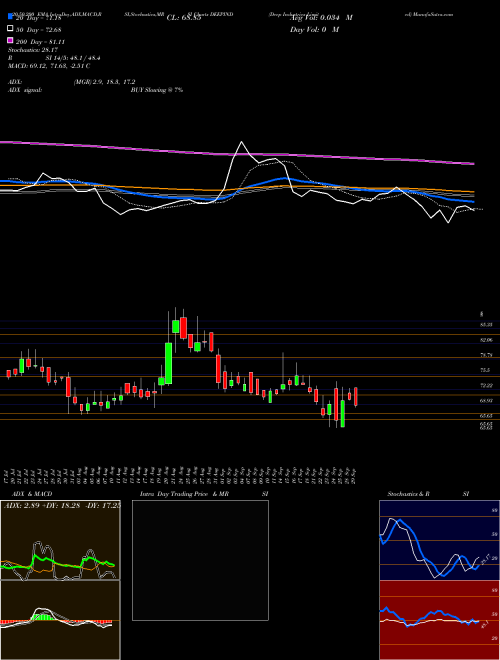Click the 'Day Vol: 0 M' text
The image size is (500, 660).
point(314,29)
